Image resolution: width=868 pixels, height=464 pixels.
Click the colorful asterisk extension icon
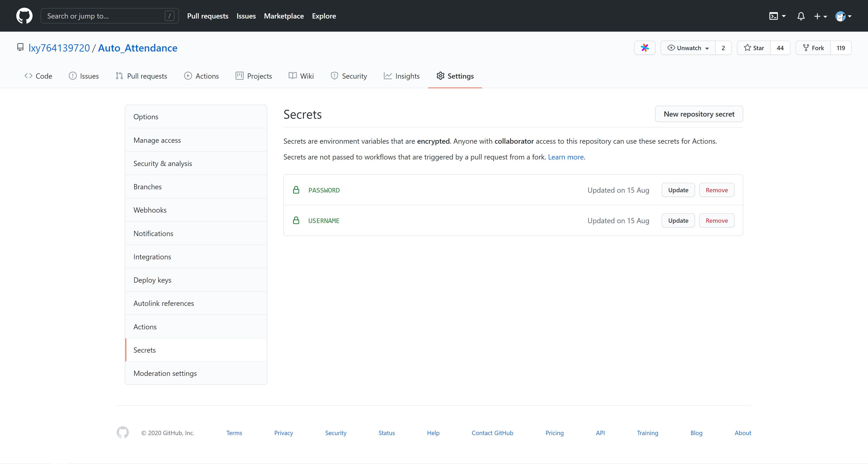pyautogui.click(x=645, y=48)
